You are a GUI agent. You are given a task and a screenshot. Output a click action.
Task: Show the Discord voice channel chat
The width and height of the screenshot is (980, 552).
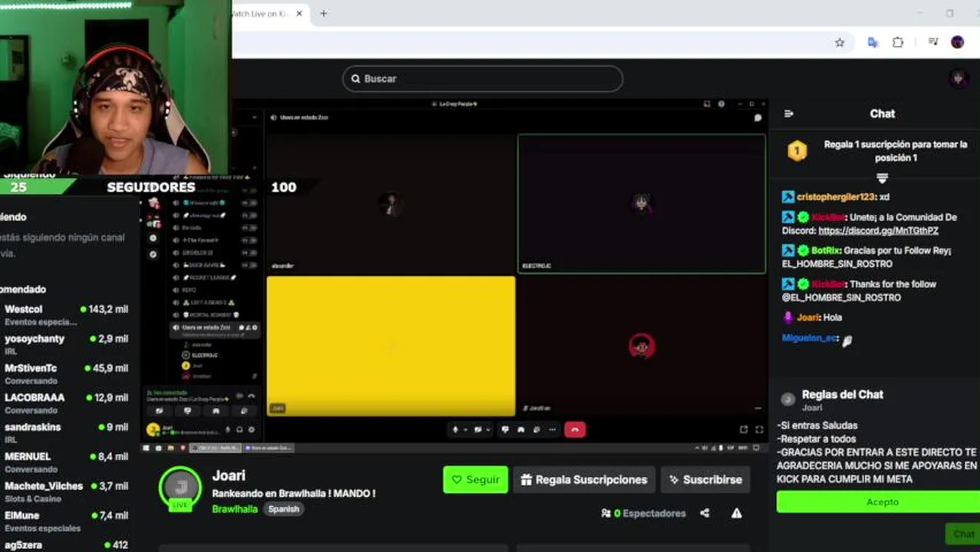(758, 117)
